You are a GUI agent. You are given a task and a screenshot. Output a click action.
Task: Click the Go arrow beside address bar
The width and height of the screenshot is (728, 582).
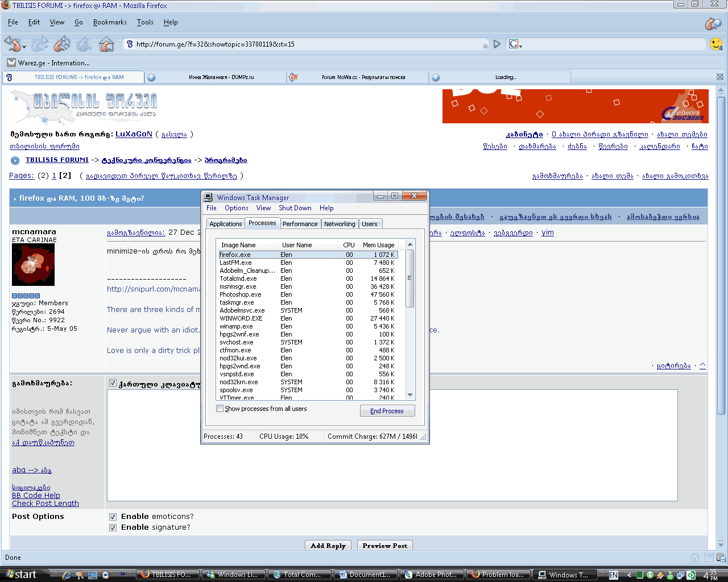tap(497, 44)
